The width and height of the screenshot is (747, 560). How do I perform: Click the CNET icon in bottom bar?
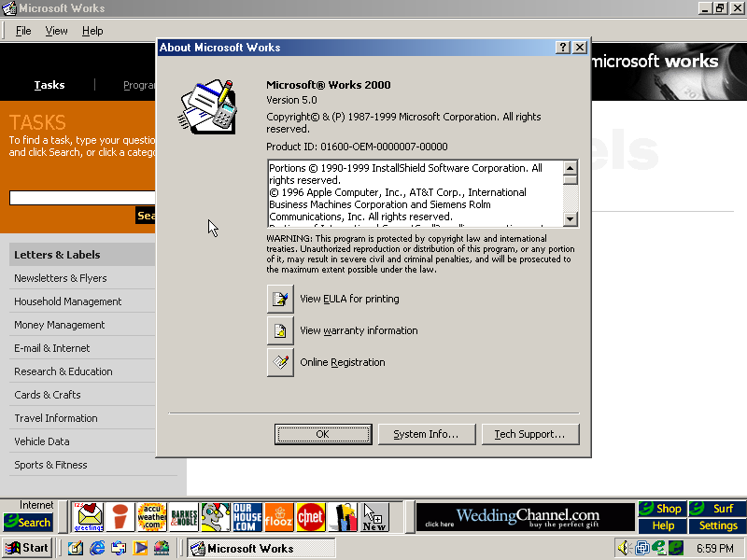(x=310, y=517)
